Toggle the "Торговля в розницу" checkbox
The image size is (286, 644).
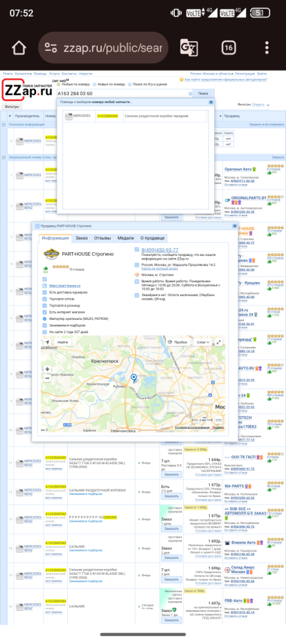tap(45, 305)
